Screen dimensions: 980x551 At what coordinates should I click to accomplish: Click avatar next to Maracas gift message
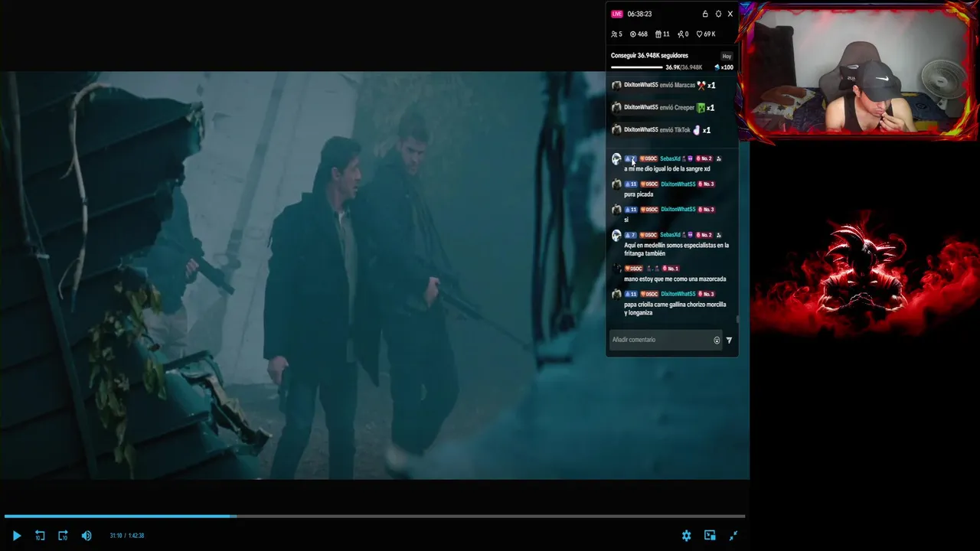(x=616, y=86)
